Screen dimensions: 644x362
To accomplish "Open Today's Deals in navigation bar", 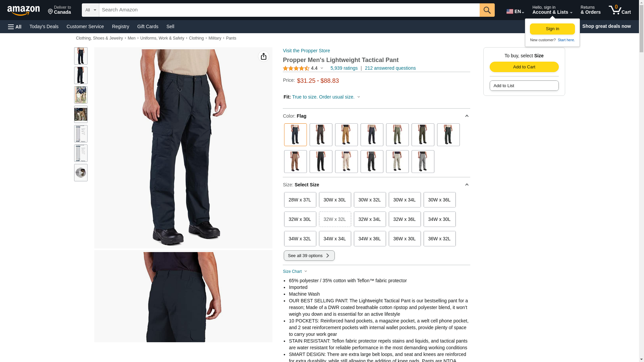I will (44, 26).
